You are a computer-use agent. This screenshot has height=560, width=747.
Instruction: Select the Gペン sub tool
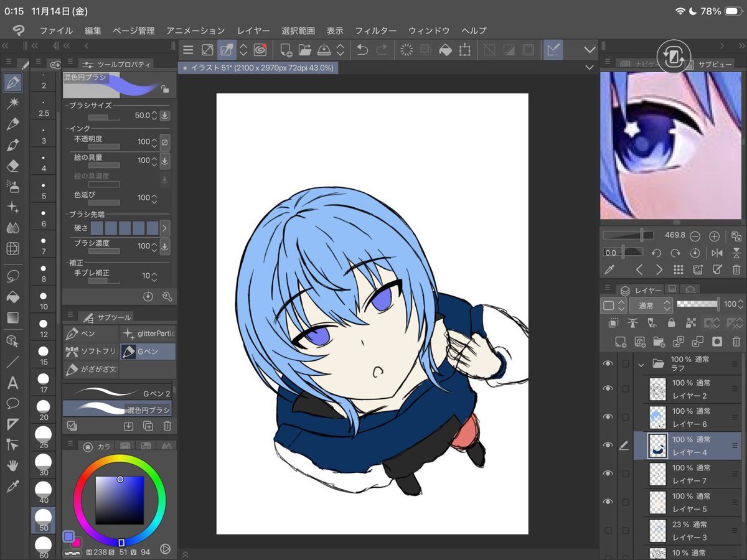148,352
